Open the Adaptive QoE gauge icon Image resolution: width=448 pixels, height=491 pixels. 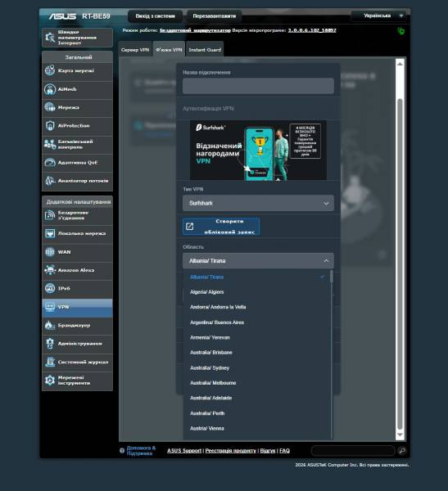point(50,163)
